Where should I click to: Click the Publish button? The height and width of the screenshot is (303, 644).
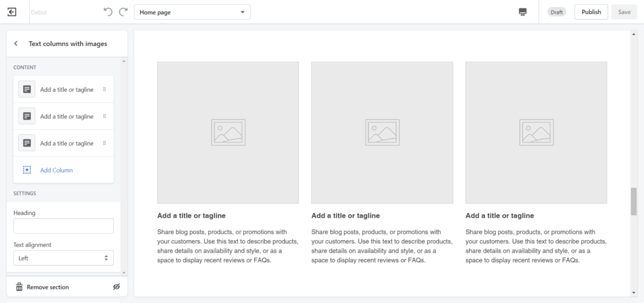point(591,12)
